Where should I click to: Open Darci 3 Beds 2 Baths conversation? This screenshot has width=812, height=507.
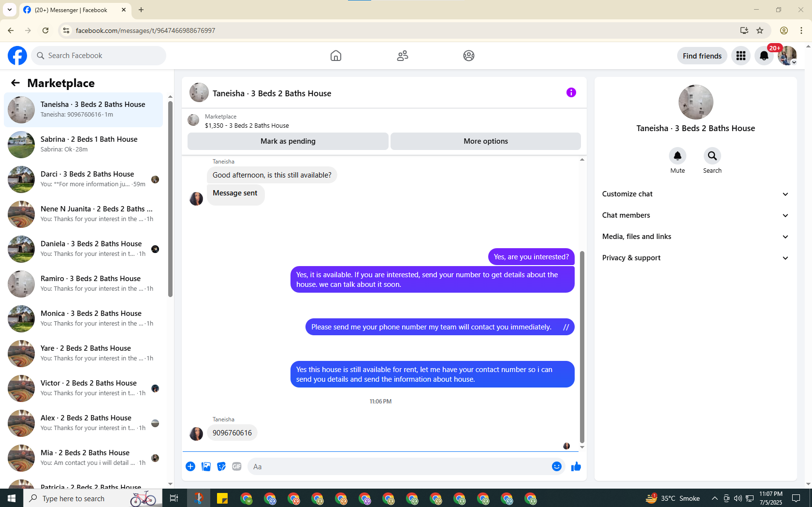tap(84, 179)
